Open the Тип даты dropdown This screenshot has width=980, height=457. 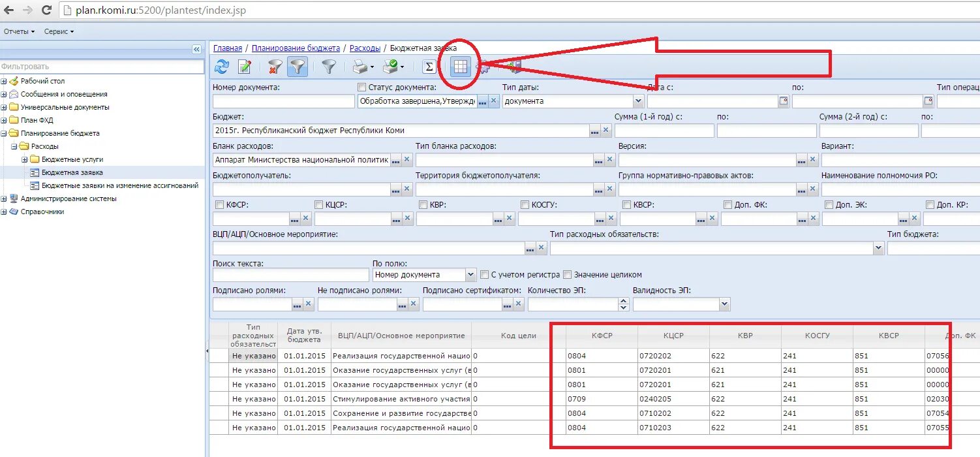[x=638, y=101]
